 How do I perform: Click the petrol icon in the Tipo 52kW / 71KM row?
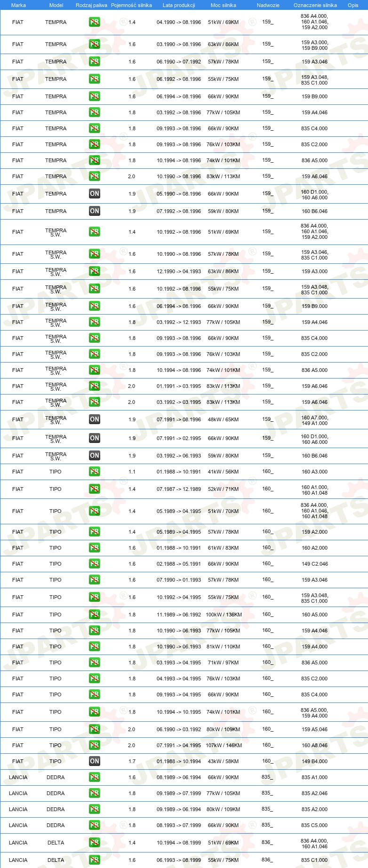(x=95, y=489)
